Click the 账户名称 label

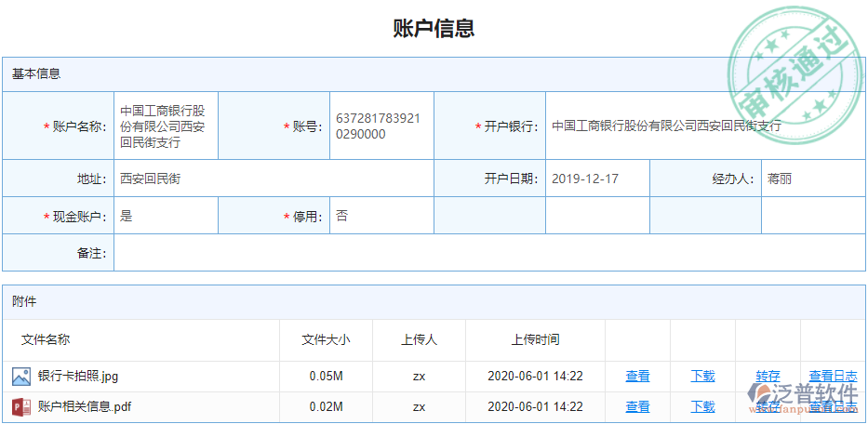coord(80,126)
